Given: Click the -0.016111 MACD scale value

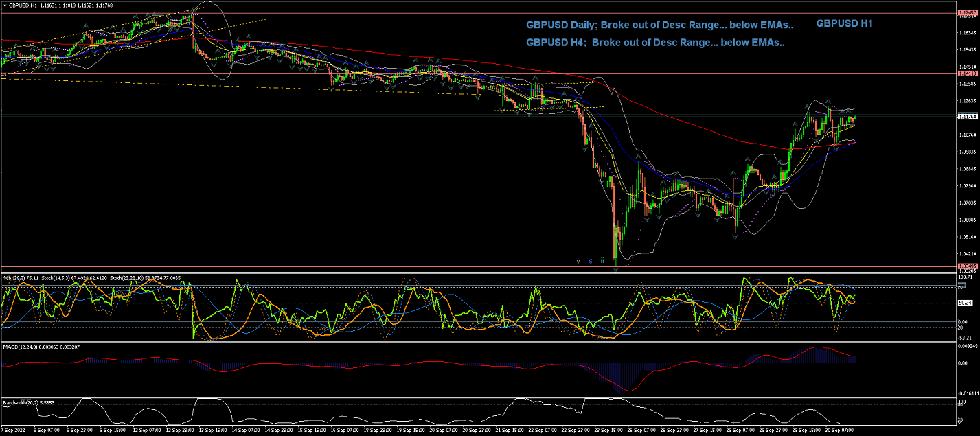Looking at the screenshot, I should [x=968, y=393].
